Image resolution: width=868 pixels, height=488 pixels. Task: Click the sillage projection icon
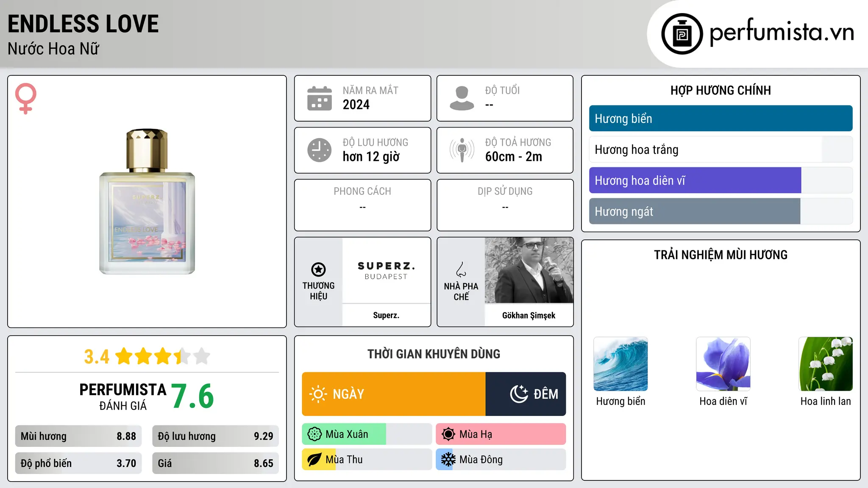(x=462, y=150)
